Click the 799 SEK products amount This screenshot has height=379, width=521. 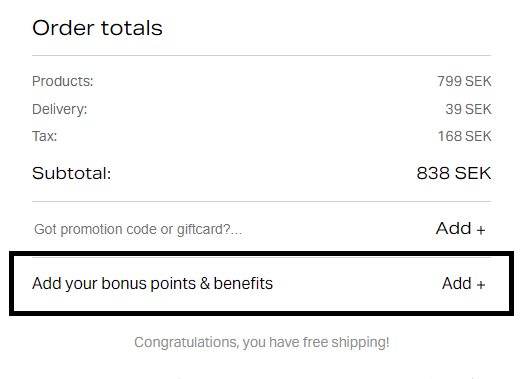pos(464,81)
